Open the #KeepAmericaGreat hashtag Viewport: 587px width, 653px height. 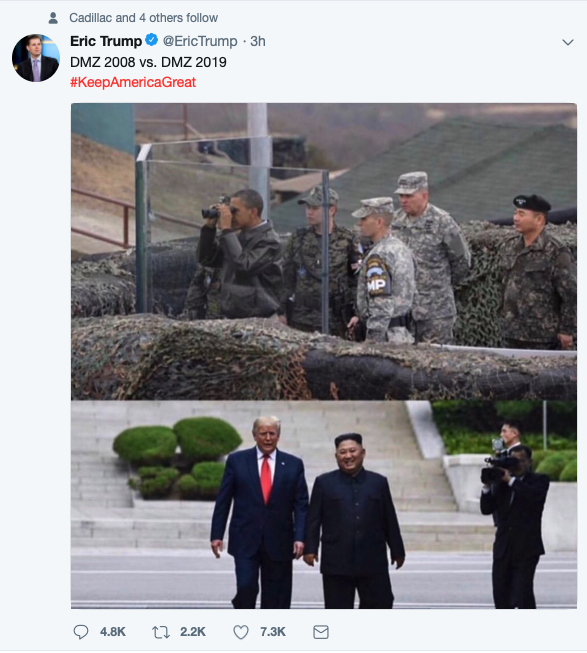point(133,82)
